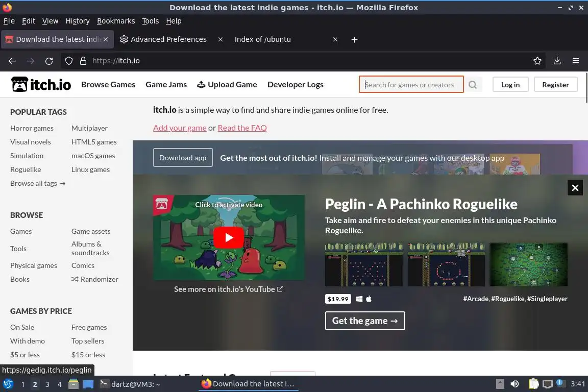Click the Apple platform icon

coord(369,299)
